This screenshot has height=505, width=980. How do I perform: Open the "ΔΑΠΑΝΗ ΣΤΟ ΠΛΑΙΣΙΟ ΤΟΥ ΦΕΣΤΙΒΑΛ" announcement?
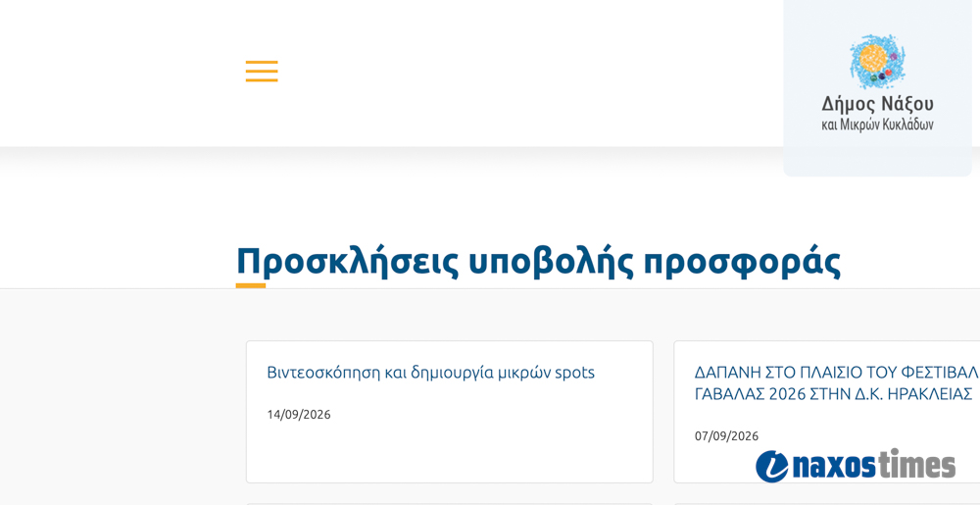point(836,373)
